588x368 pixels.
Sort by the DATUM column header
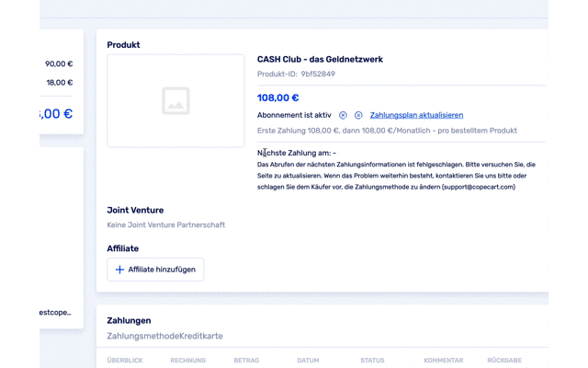click(308, 361)
